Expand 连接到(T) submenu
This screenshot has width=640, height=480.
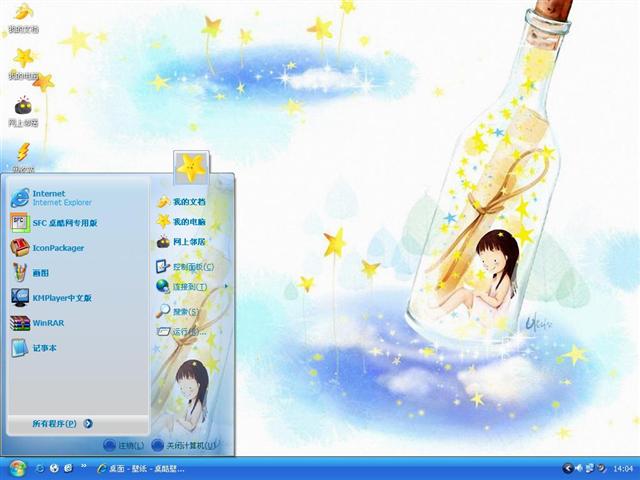tap(191, 287)
